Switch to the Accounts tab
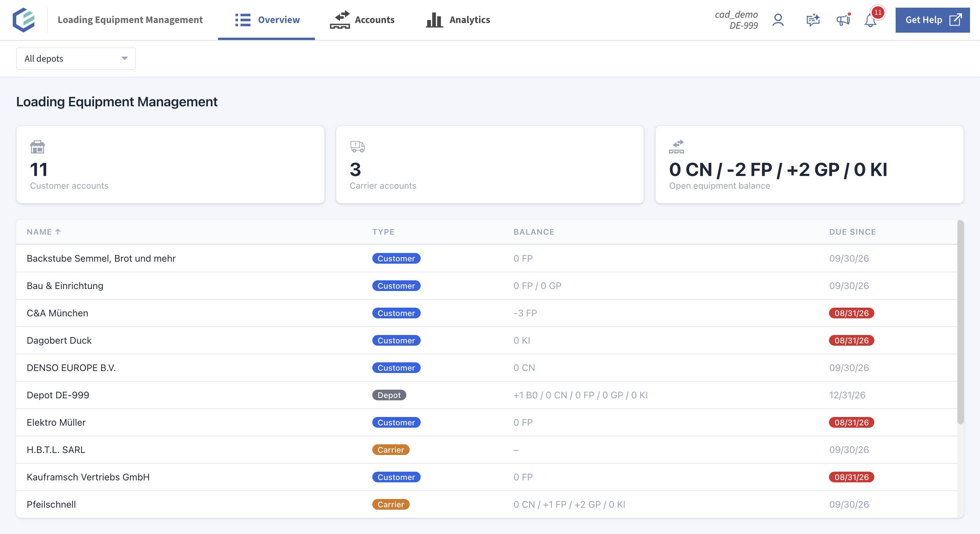This screenshot has height=534, width=980. [x=362, y=20]
